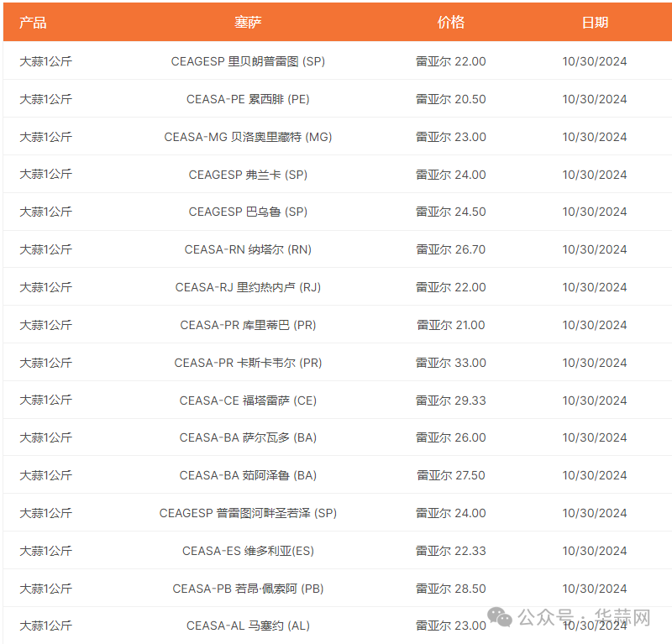672x644 pixels.
Task: Select CEASA-PR 库里蒂巴 (PR) cell
Action: 248,325
